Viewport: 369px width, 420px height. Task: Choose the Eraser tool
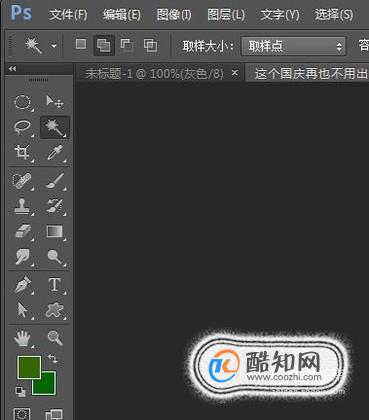point(23,231)
